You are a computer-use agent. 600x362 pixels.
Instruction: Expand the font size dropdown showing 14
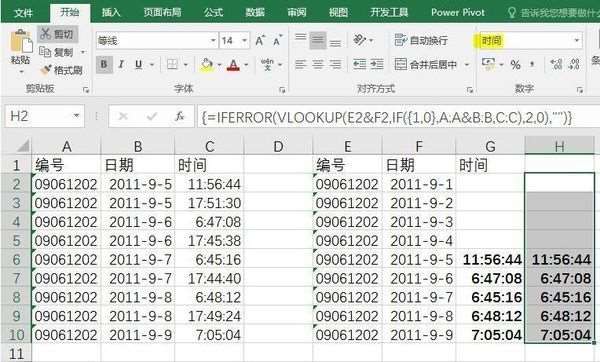(244, 40)
